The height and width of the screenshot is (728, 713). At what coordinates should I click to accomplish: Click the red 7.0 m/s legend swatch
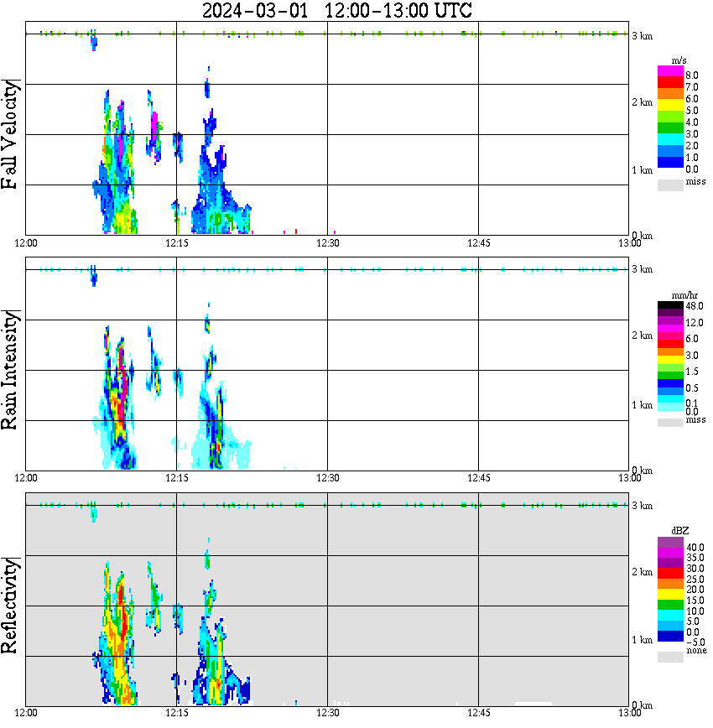click(670, 81)
